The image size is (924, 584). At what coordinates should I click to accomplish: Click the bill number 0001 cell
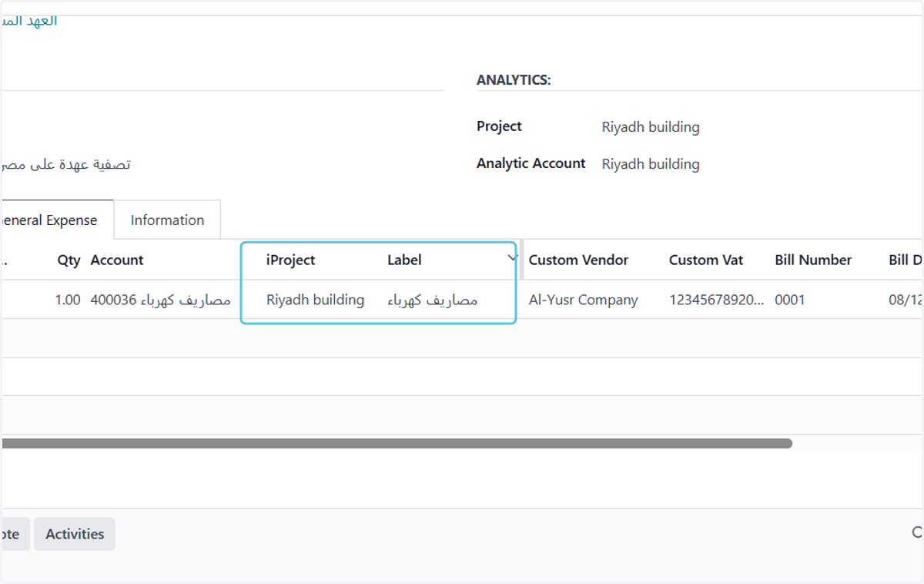[x=789, y=300]
